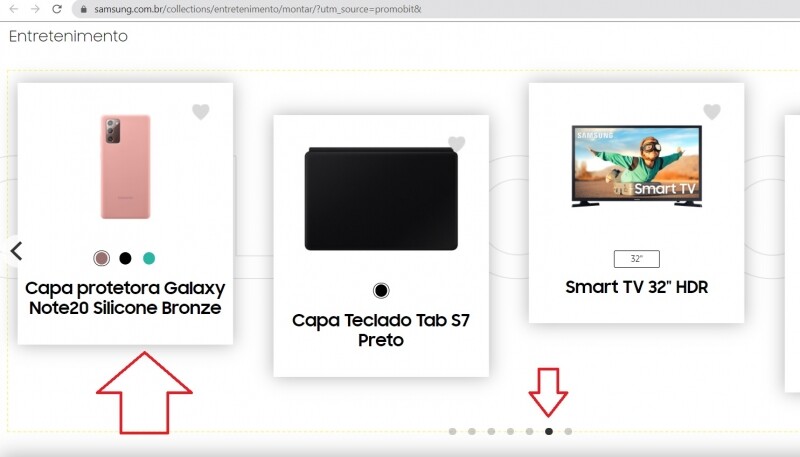Add Smart TV 32" to wishlist heart
This screenshot has width=800, height=457.
[711, 112]
